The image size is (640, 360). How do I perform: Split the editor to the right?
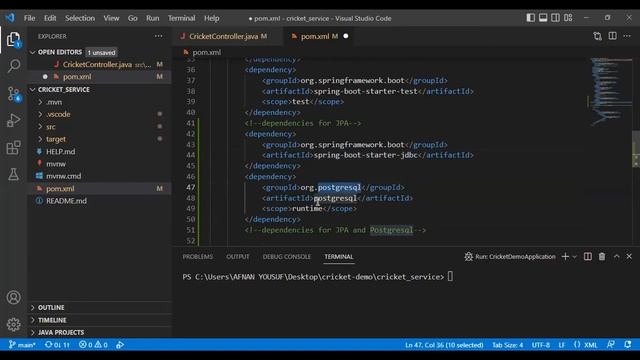click(x=613, y=36)
